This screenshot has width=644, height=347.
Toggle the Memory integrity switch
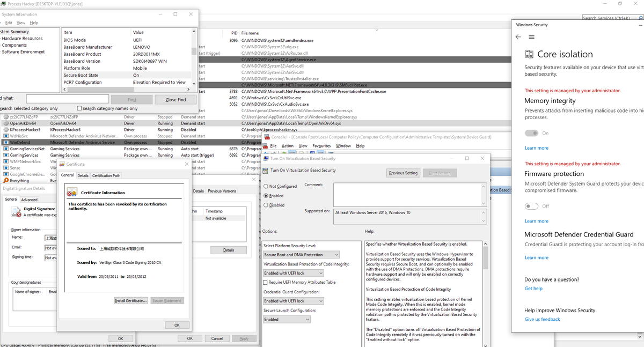531,133
